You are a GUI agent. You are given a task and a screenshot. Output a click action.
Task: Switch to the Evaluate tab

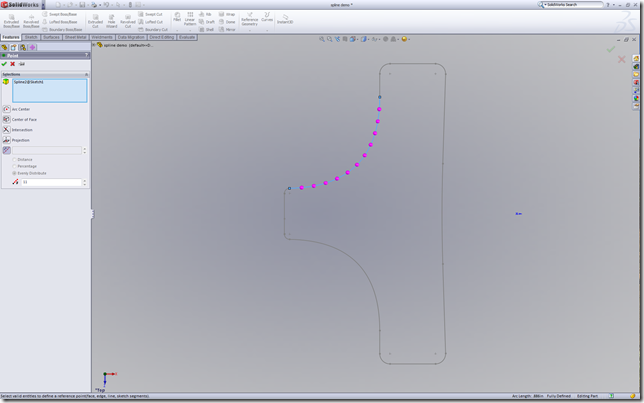187,37
